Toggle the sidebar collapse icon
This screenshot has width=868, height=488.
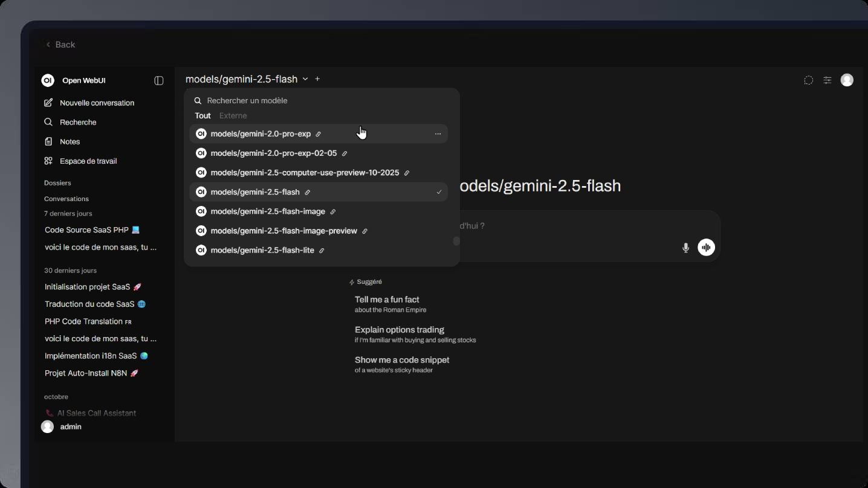(x=159, y=81)
